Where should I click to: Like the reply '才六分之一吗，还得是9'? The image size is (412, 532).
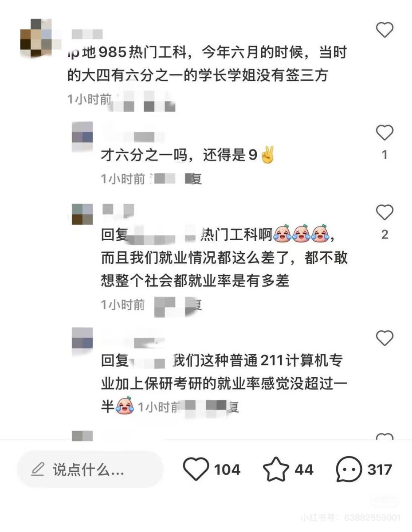(x=385, y=133)
